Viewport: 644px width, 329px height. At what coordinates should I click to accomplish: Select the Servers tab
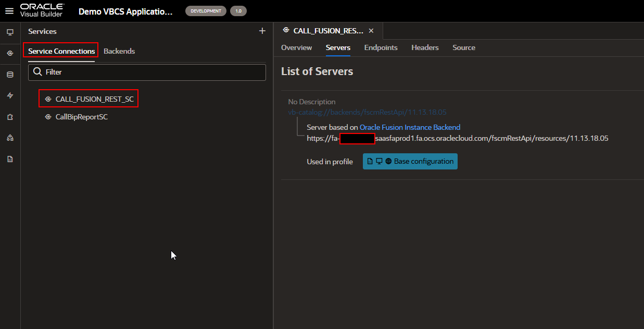(x=338, y=47)
